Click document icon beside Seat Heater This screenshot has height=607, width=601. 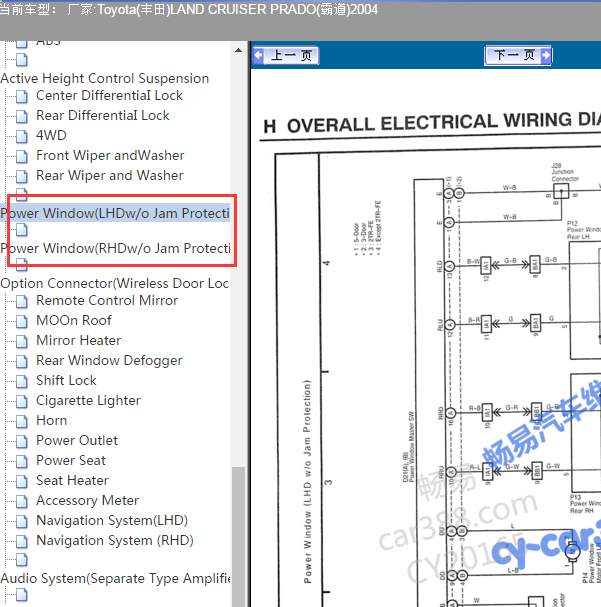pos(22,481)
